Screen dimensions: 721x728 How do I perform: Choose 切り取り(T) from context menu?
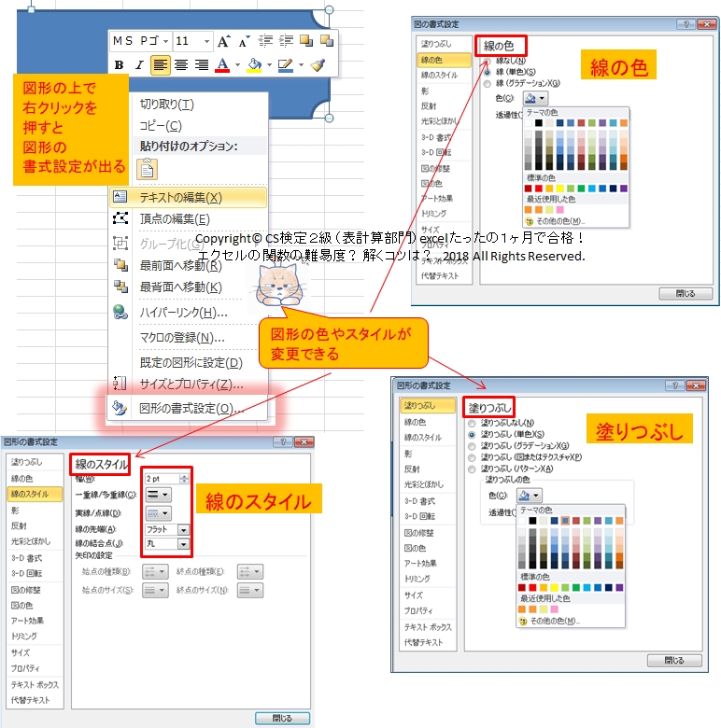pyautogui.click(x=188, y=105)
